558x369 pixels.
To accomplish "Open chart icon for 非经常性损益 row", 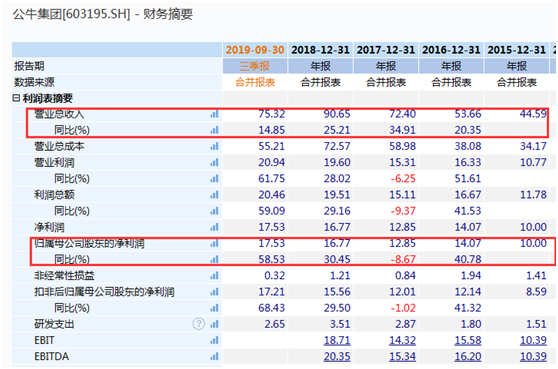I will pos(214,276).
